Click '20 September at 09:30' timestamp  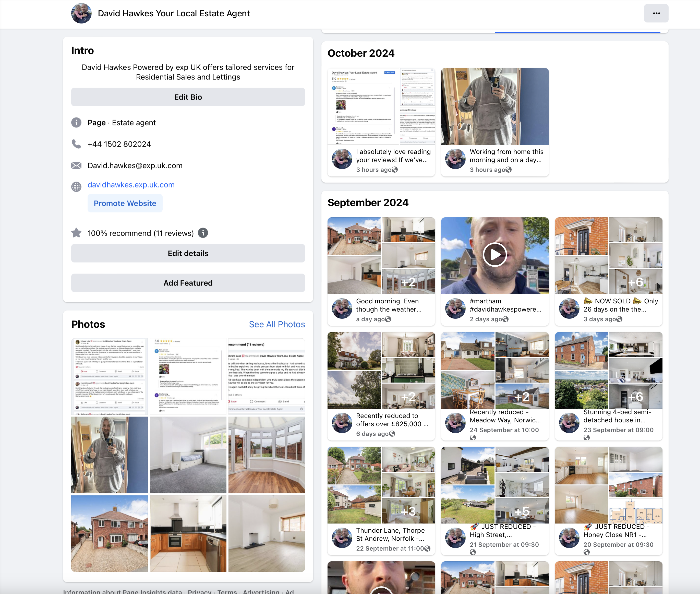click(x=618, y=544)
